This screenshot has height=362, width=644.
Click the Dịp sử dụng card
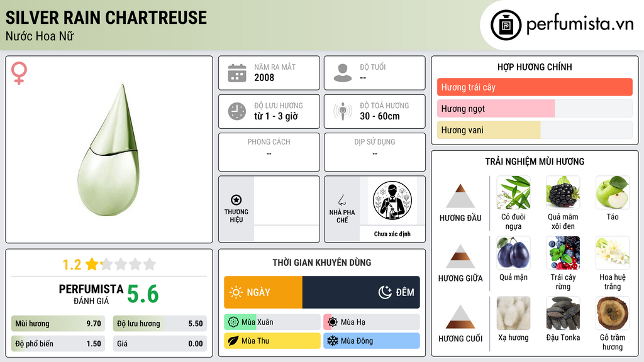point(375,152)
